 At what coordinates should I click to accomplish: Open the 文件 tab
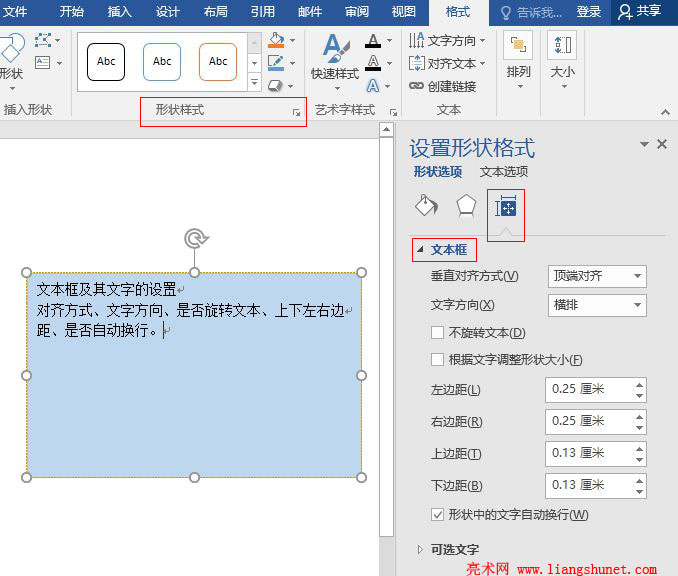click(14, 12)
